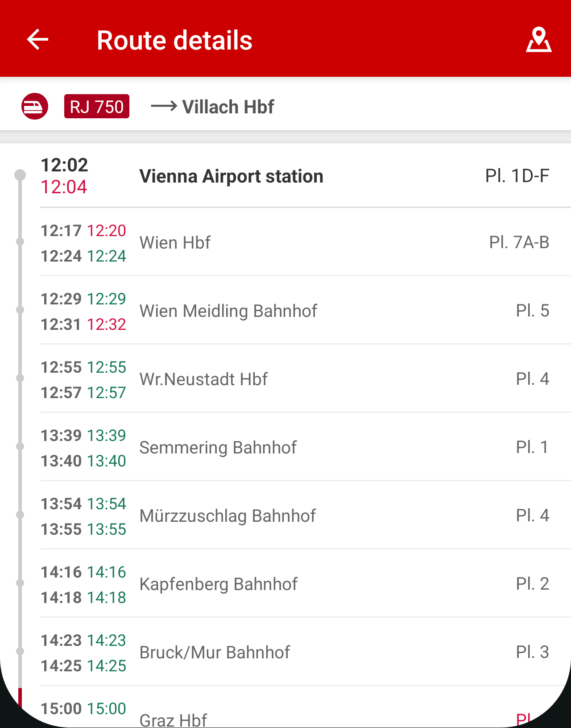This screenshot has height=728, width=571.
Task: Tap the RJ 750 train badge
Action: coord(97,107)
